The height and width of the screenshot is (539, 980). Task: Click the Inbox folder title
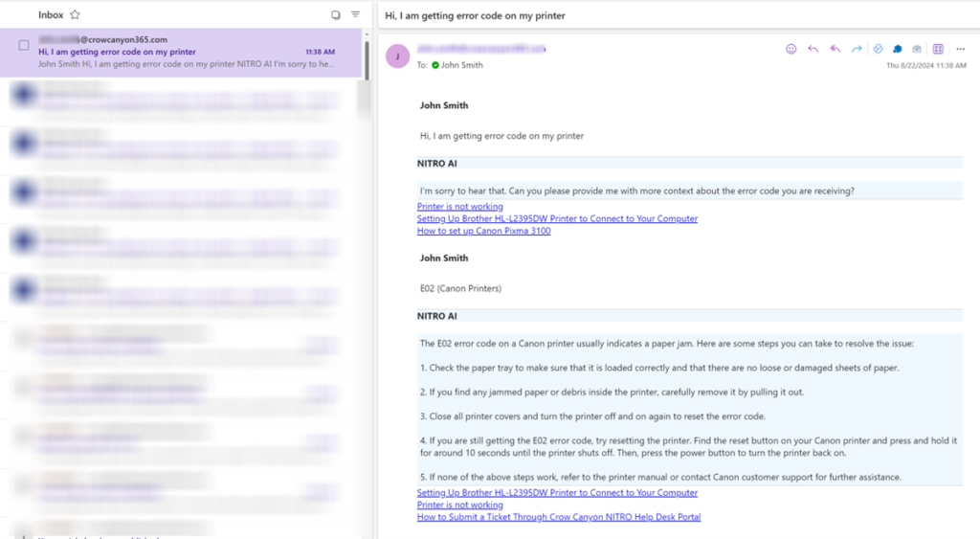coord(51,14)
